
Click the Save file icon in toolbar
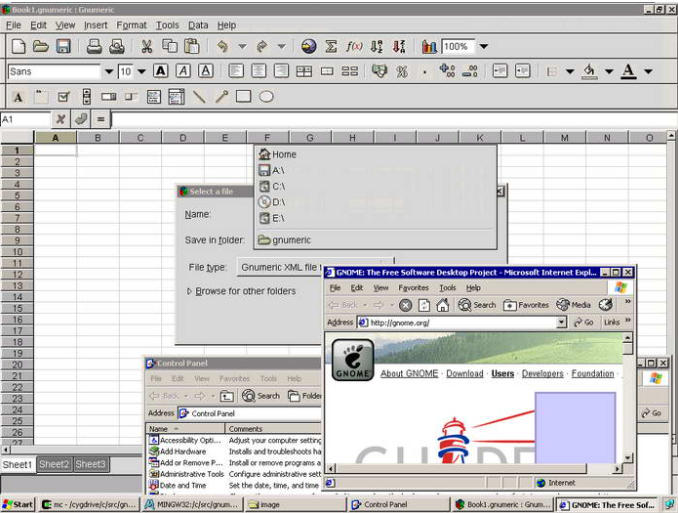(63, 46)
